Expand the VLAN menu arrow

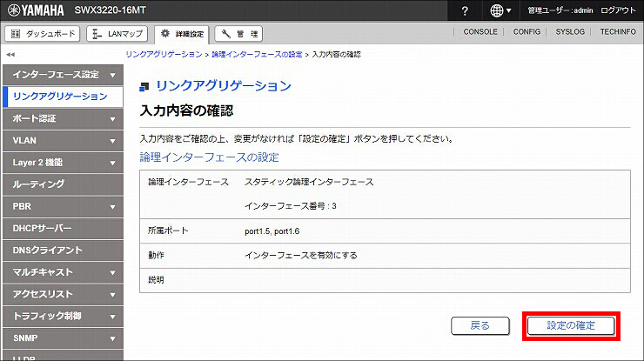coord(112,141)
